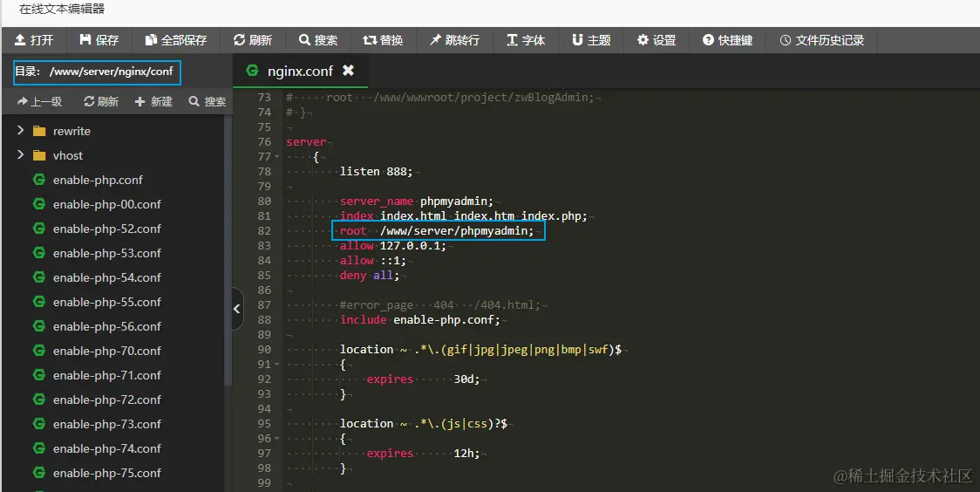Fold code block at line 77
980x492 pixels.
click(x=277, y=157)
